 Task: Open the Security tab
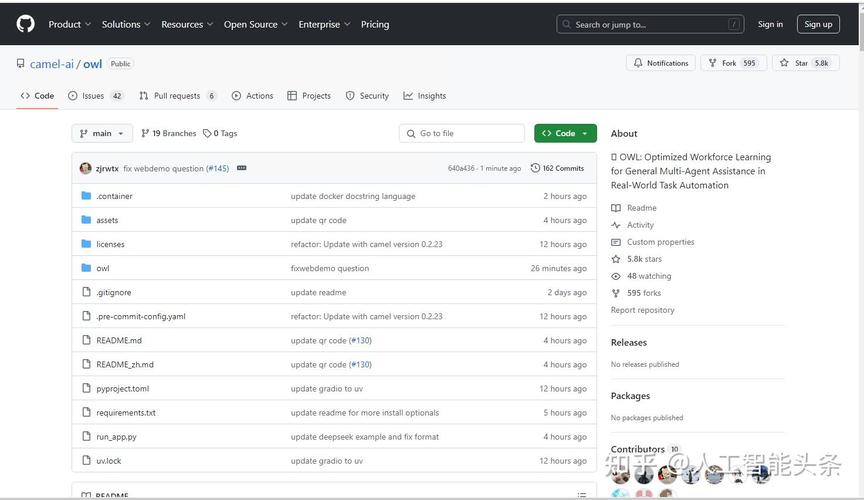pos(367,95)
